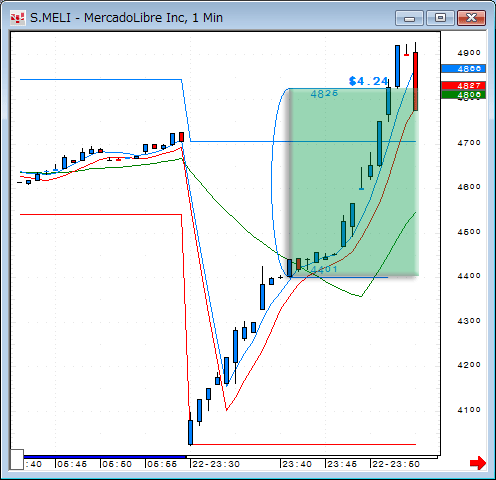
Task: Close the MercadoLibre chart window
Action: [471, 18]
